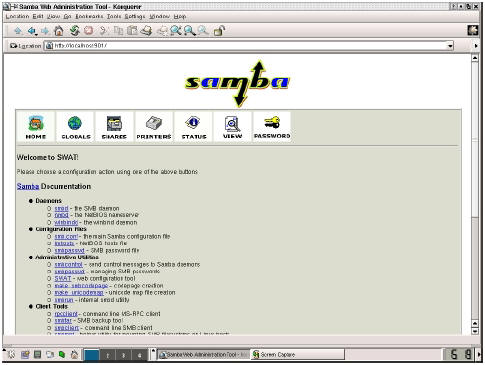This screenshot has width=485, height=365.
Task: Switch to Screen Capture taskbar entry
Action: [x=298, y=355]
